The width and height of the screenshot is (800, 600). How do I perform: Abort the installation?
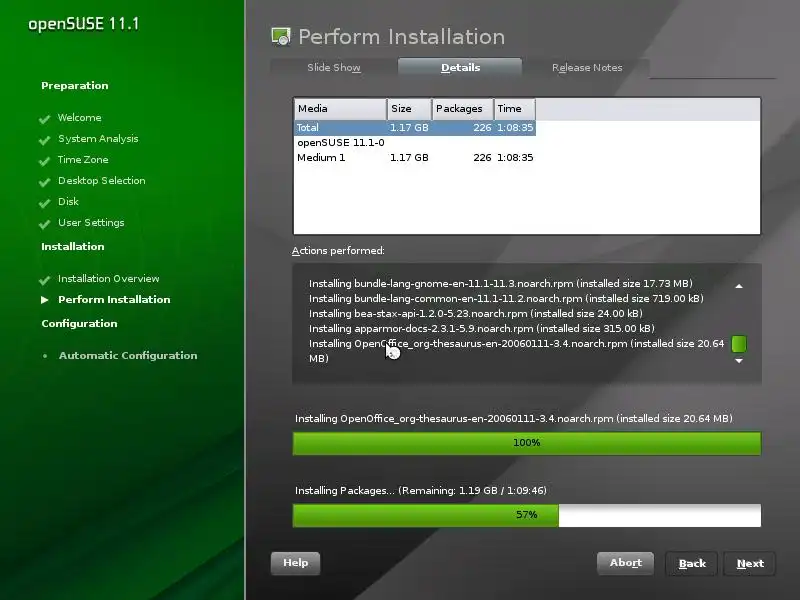626,563
